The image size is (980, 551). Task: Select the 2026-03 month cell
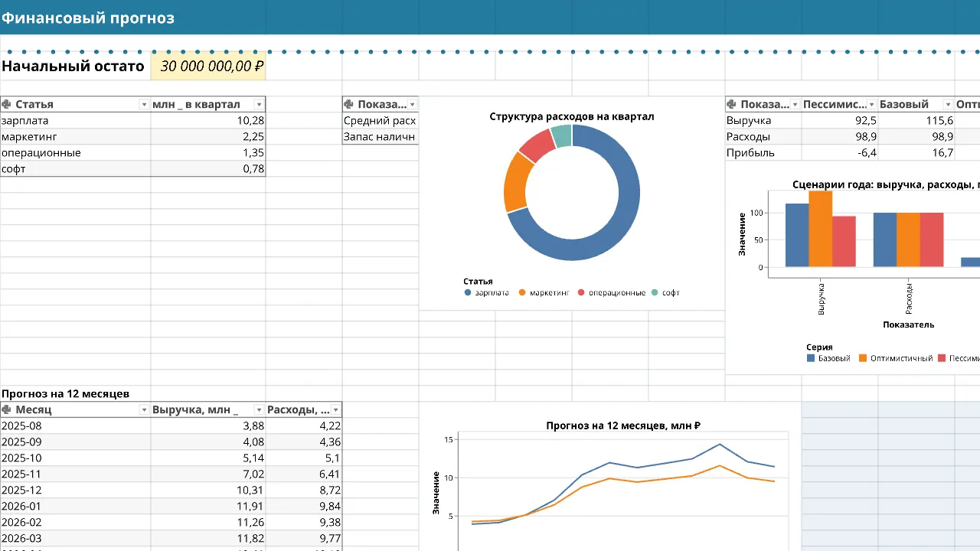[75, 539]
